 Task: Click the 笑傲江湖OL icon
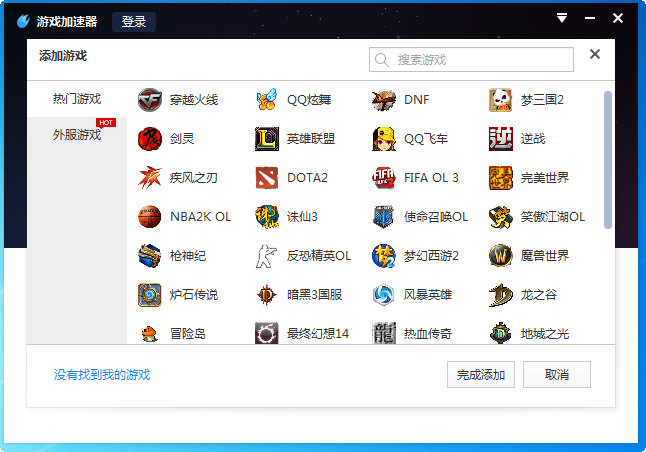(501, 217)
